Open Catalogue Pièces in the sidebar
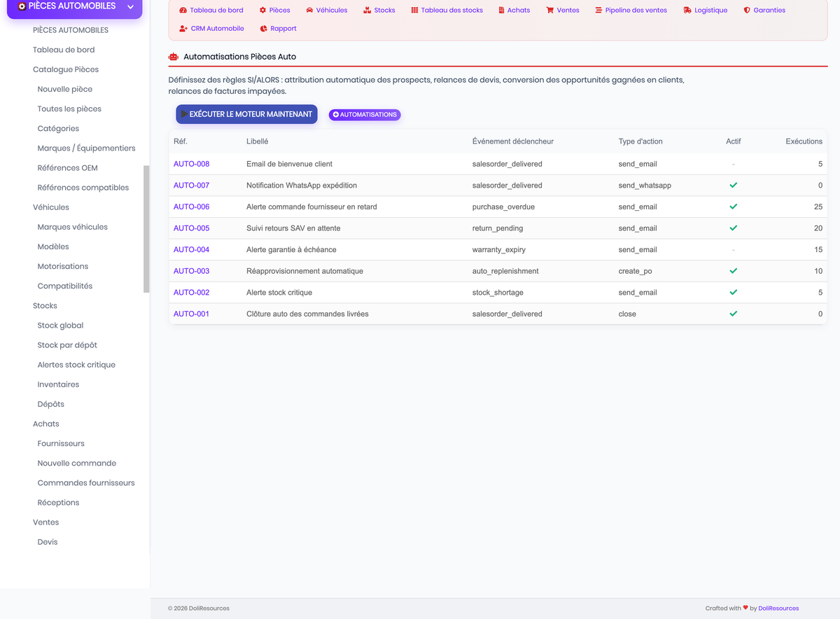The image size is (840, 619). 66,69
